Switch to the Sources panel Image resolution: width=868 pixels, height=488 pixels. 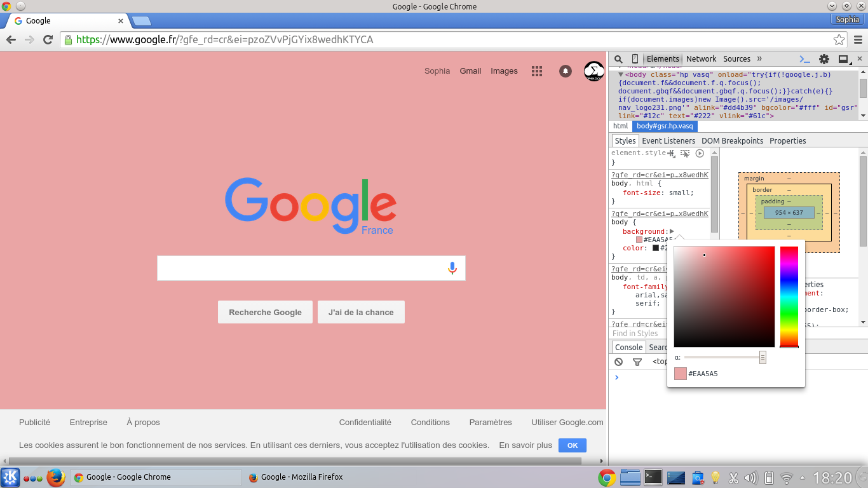(x=737, y=58)
